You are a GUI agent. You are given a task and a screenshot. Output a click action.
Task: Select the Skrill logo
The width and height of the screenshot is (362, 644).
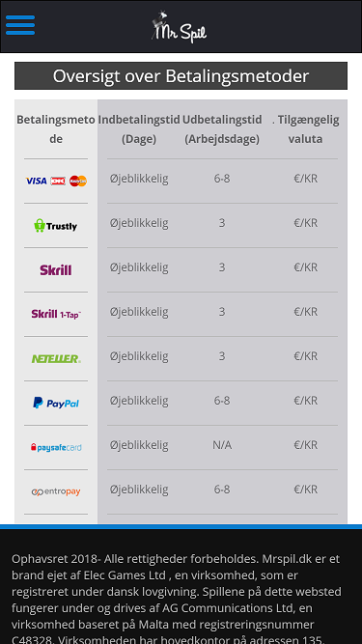tap(56, 269)
